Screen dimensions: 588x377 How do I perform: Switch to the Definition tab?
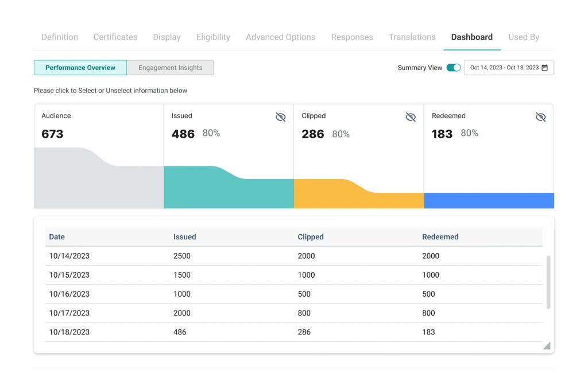coord(60,37)
